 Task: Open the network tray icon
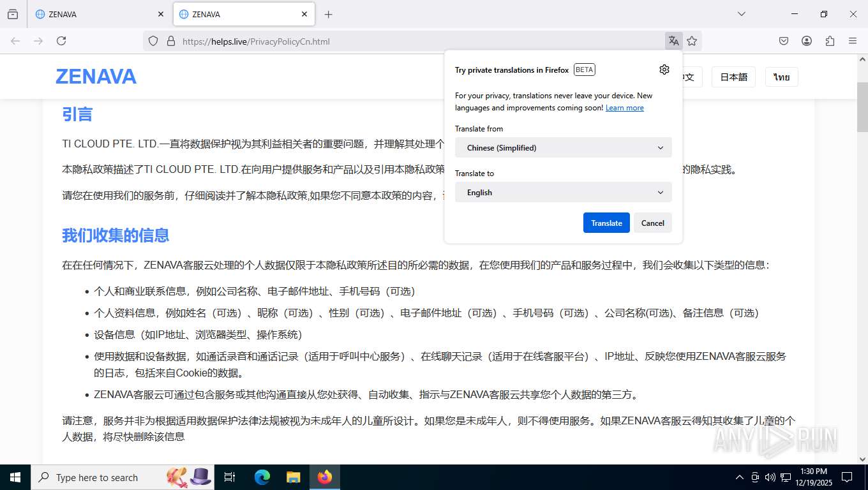click(786, 477)
